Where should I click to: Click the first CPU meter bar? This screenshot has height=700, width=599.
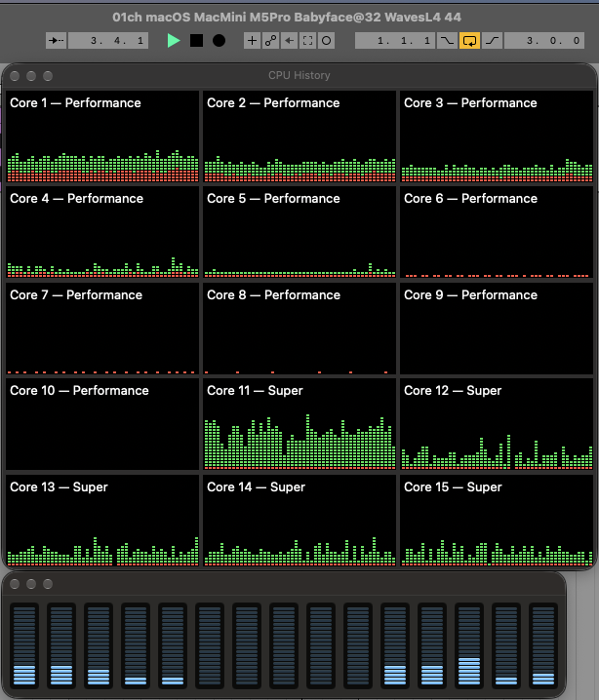24,645
